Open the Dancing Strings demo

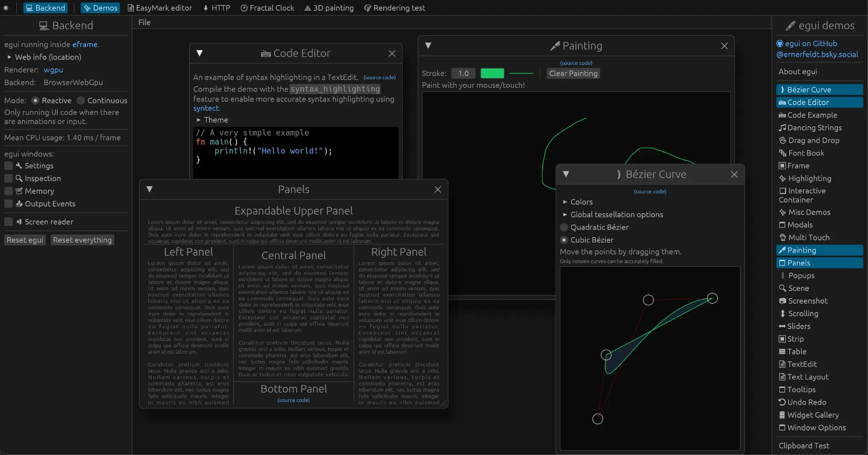pos(814,128)
